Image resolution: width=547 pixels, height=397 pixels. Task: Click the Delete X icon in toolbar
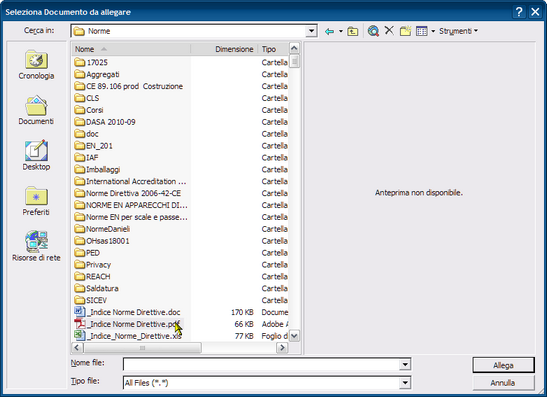click(389, 31)
